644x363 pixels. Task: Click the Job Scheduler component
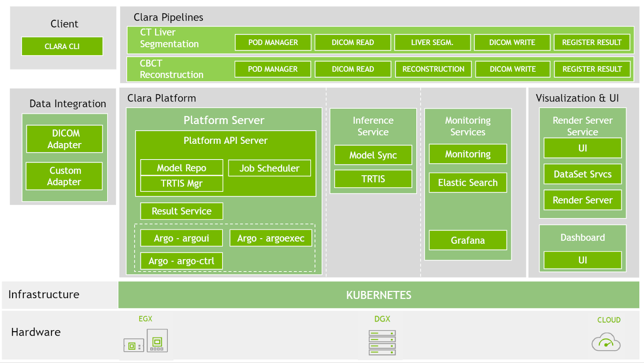pyautogui.click(x=270, y=168)
